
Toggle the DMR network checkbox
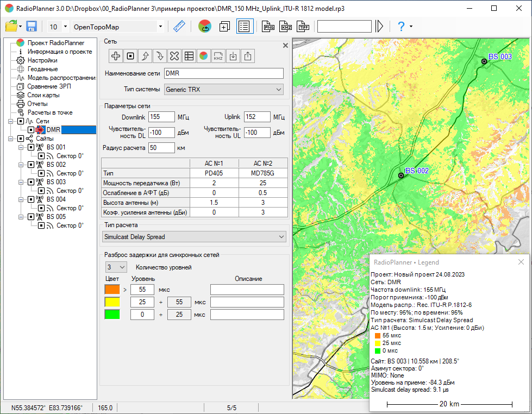[31, 130]
